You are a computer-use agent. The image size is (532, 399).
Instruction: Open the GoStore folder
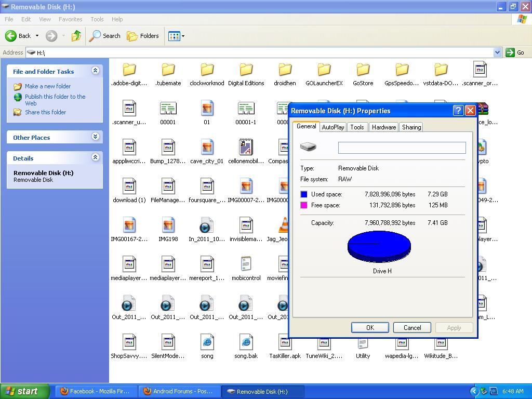tap(363, 70)
